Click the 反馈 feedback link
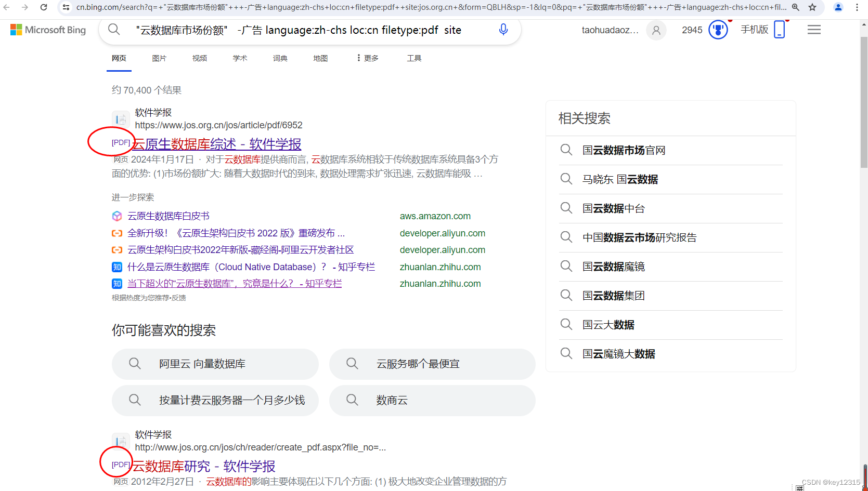 click(179, 298)
